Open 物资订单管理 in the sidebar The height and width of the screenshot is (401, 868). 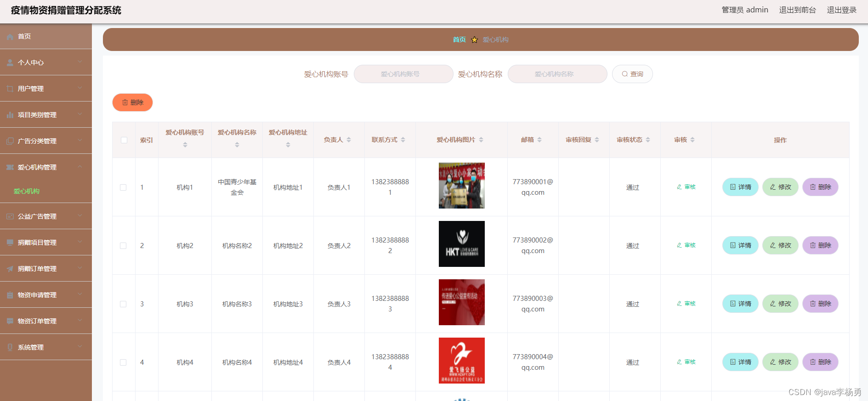point(46,321)
